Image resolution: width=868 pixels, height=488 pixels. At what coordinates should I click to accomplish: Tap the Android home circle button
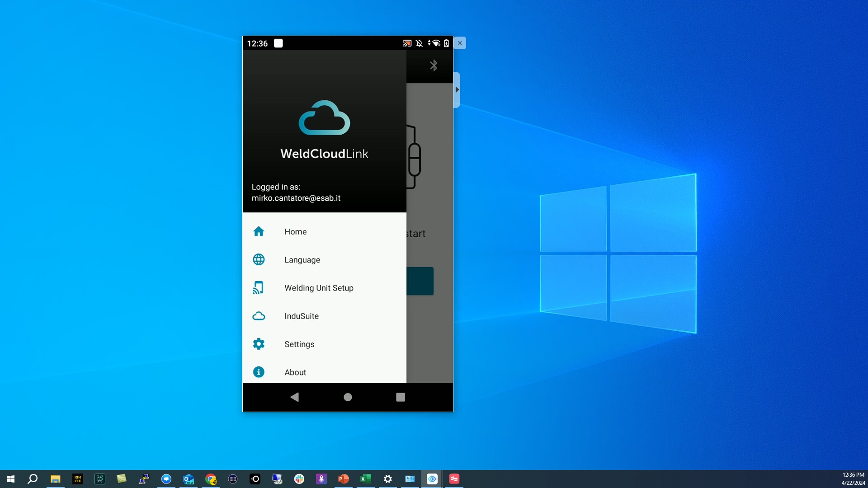coord(348,397)
